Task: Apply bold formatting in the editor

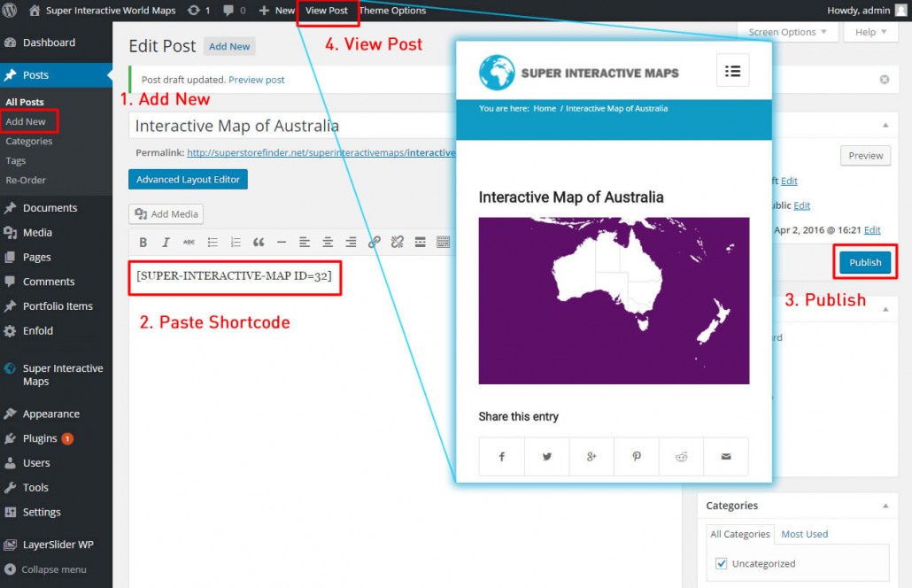Action: 143,242
